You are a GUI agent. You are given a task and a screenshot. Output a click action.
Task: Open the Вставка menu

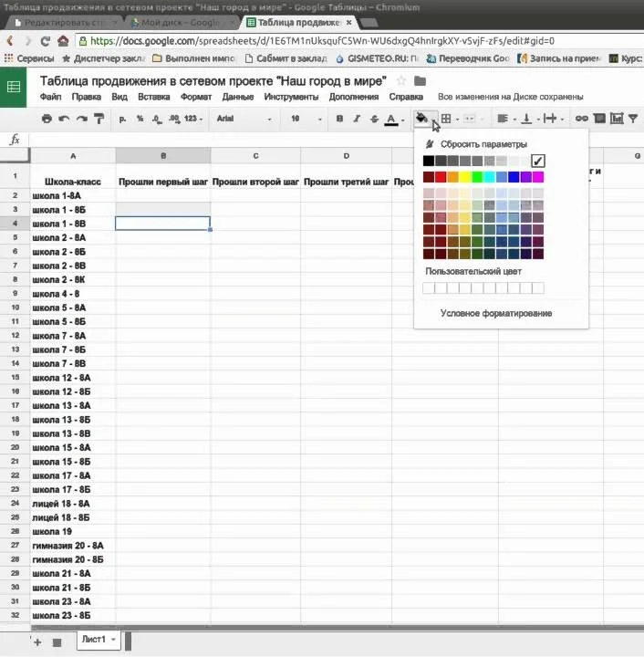click(x=153, y=97)
